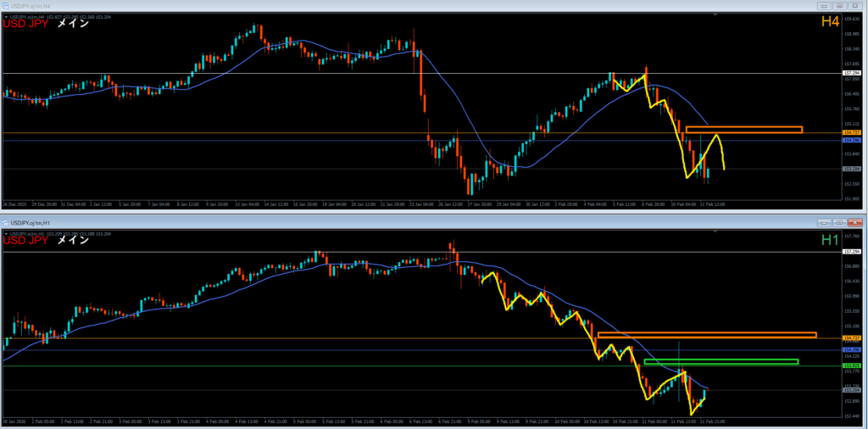Close the H1 chart window
The width and height of the screenshot is (868, 429).
pyautogui.click(x=856, y=221)
